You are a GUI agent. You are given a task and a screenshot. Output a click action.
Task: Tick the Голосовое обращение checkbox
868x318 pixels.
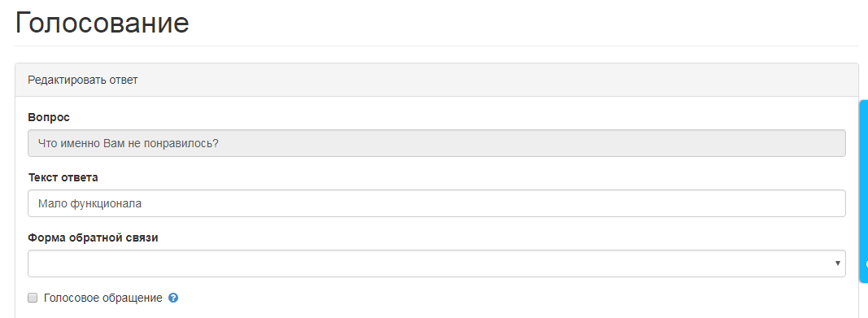click(x=33, y=298)
